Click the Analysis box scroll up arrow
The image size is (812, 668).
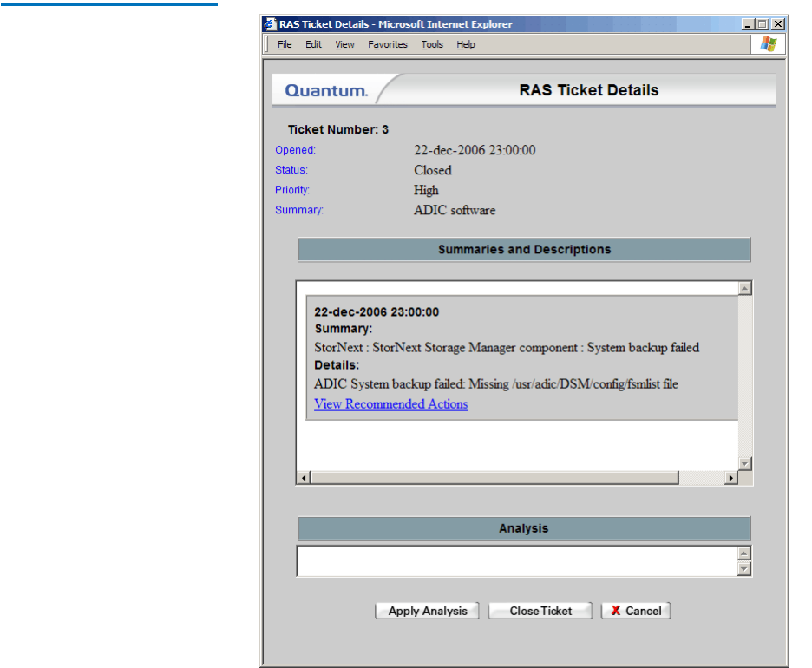744,553
